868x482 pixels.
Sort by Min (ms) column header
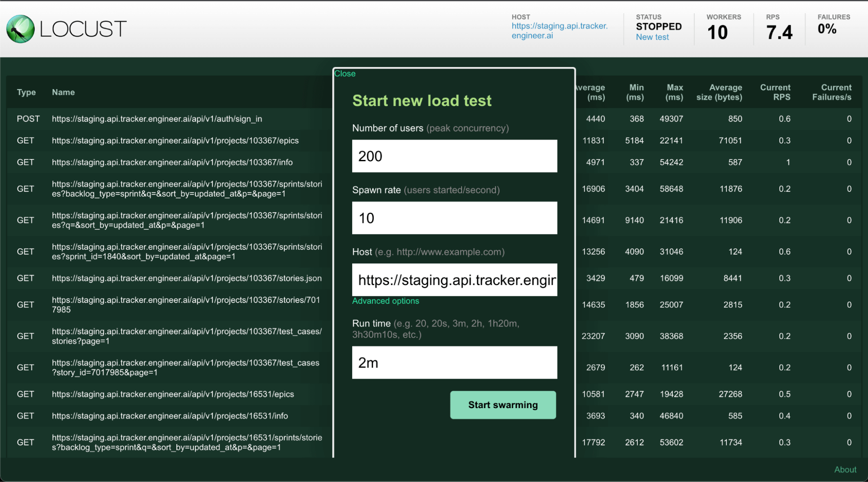pos(635,92)
